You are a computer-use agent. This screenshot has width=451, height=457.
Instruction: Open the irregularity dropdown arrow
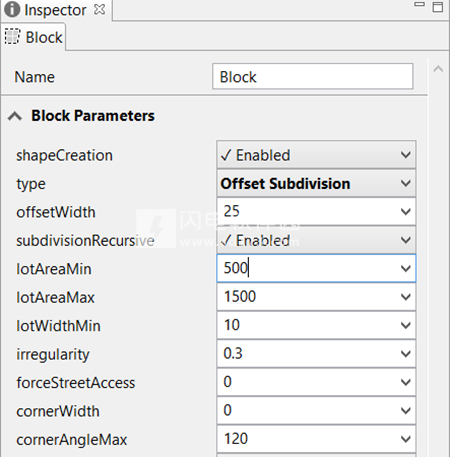point(406,354)
